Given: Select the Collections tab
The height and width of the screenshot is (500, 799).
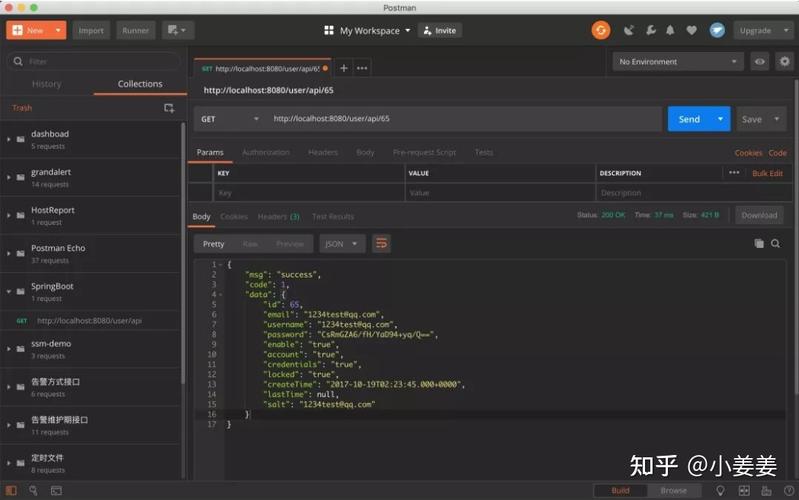Looking at the screenshot, I should pyautogui.click(x=140, y=84).
